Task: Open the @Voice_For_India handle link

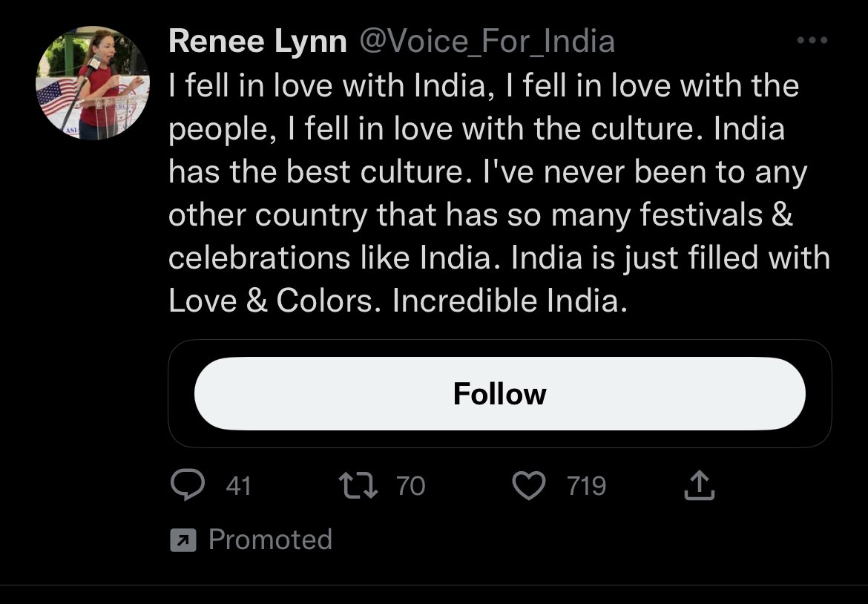Action: (487, 42)
